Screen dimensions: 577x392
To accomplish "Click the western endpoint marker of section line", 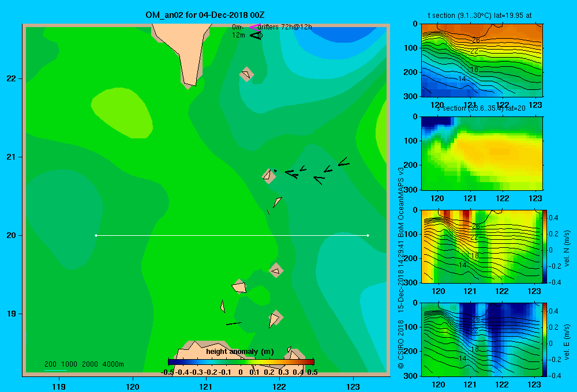I will coord(96,235).
